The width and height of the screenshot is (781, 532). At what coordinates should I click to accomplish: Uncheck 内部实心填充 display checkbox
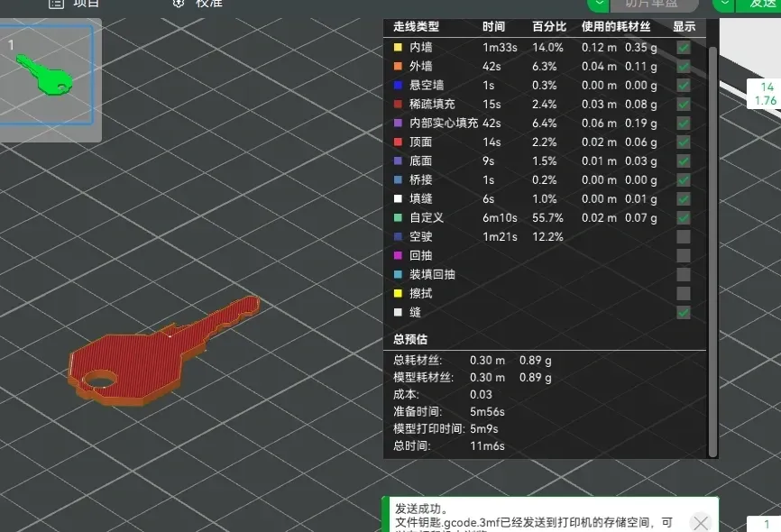click(x=684, y=123)
